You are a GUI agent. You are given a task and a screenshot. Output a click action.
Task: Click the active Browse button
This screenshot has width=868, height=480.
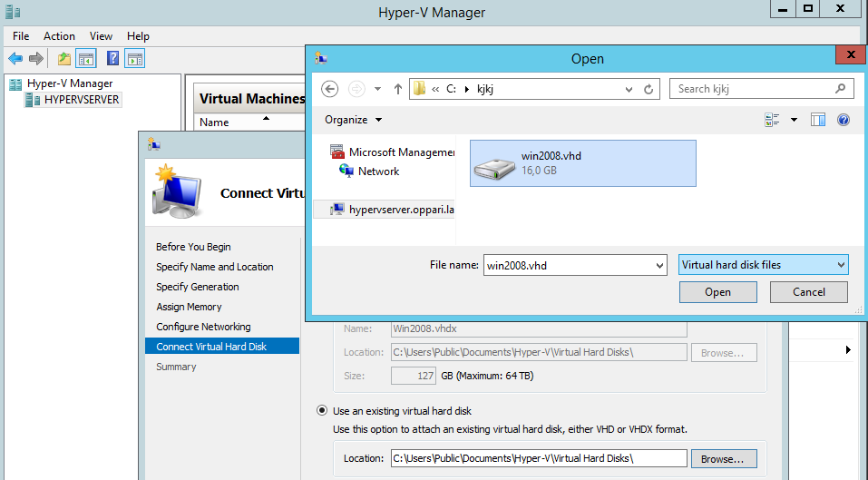point(724,459)
